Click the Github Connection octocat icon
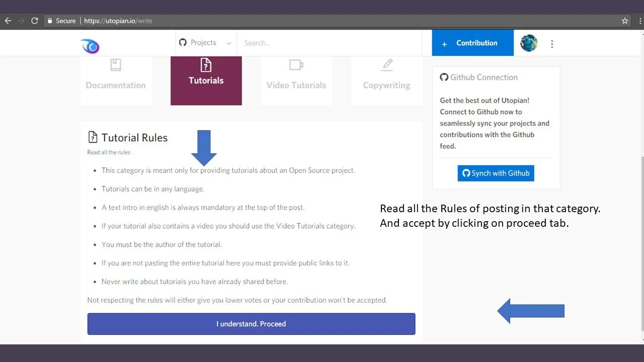The height and width of the screenshot is (362, 644). coord(444,77)
